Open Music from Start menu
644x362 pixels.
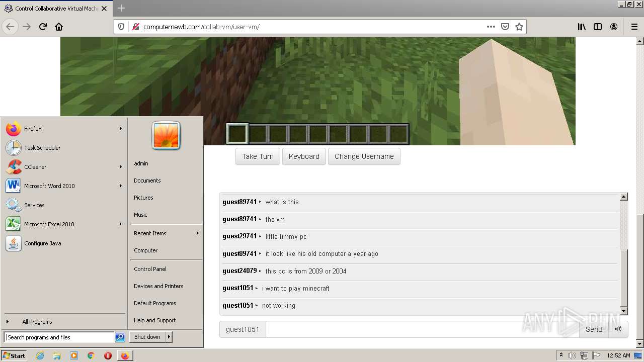140,215
